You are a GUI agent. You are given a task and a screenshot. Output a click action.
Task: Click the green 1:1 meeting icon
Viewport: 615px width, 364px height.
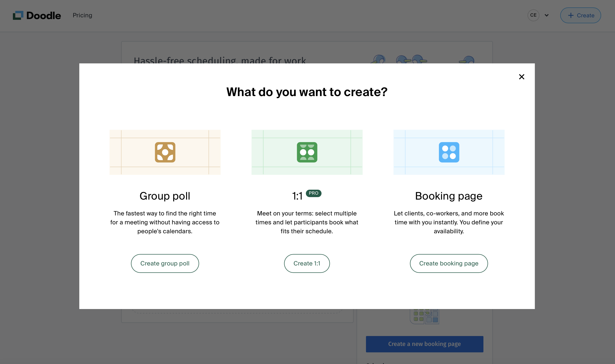(307, 152)
